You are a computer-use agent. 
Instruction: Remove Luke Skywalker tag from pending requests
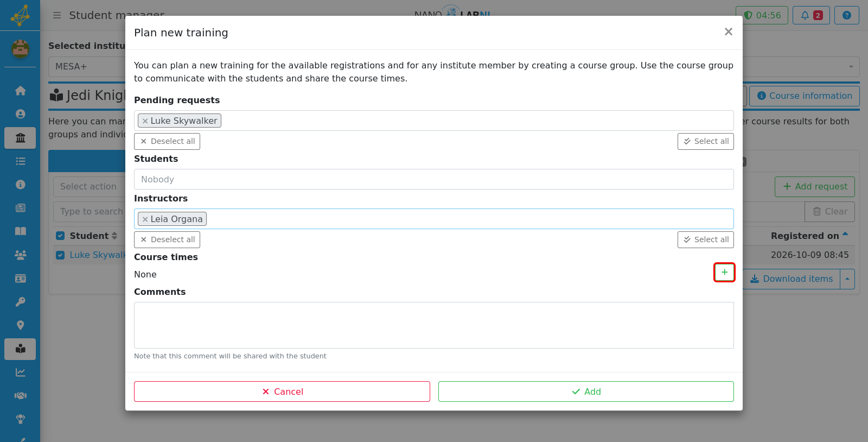coord(145,121)
